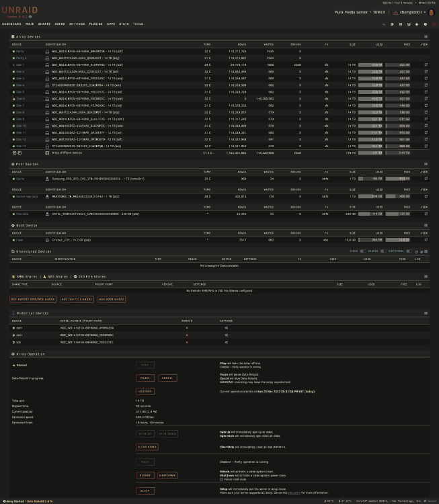Click the Cache free-space bar

click(x=398, y=179)
